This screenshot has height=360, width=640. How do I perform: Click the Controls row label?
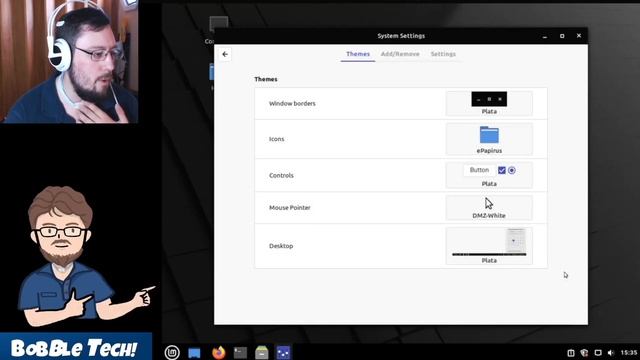click(281, 176)
